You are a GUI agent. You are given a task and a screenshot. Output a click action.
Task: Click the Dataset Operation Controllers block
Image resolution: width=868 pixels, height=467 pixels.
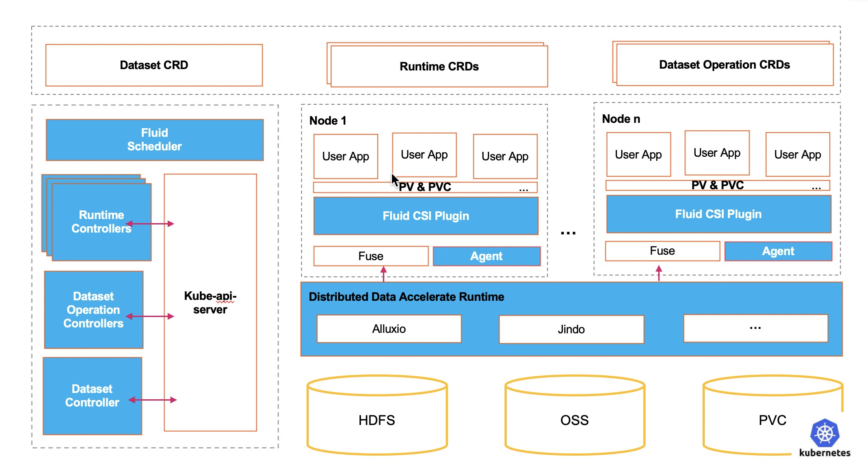[x=94, y=310]
